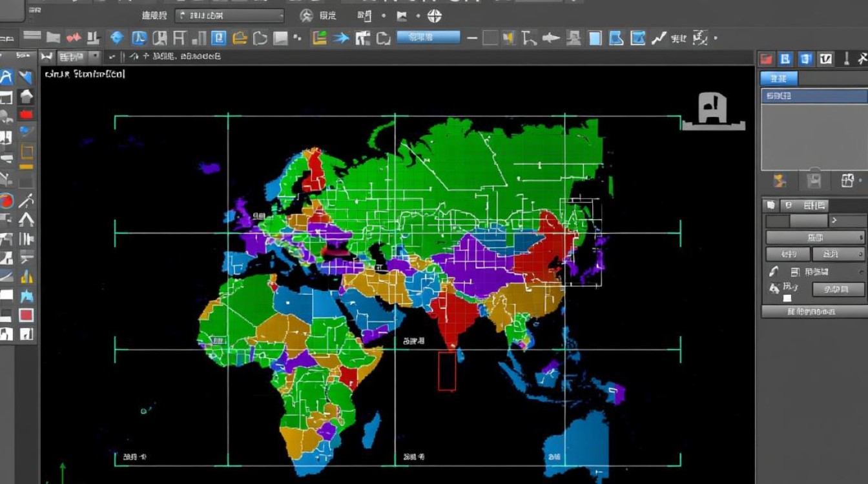
Task: Click the blue diamond icon in toolbar
Action: 116,37
